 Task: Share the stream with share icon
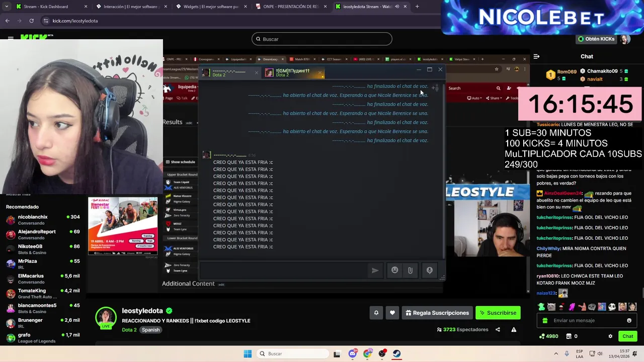click(x=498, y=330)
